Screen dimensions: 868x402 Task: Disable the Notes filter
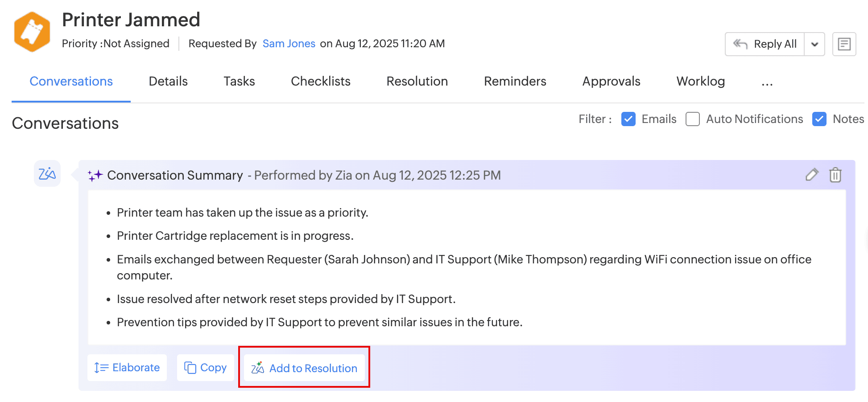point(819,119)
